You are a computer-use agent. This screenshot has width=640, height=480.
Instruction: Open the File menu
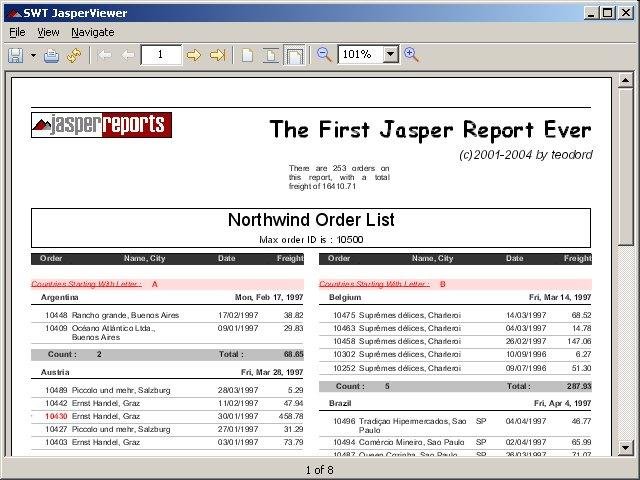point(18,32)
